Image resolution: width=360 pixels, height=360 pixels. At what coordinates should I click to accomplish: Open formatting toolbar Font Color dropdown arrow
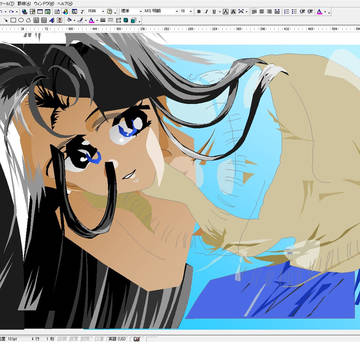[x=325, y=12]
